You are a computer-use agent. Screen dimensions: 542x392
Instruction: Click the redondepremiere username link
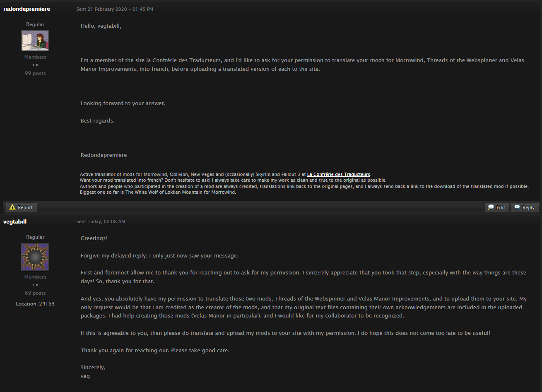pos(26,9)
